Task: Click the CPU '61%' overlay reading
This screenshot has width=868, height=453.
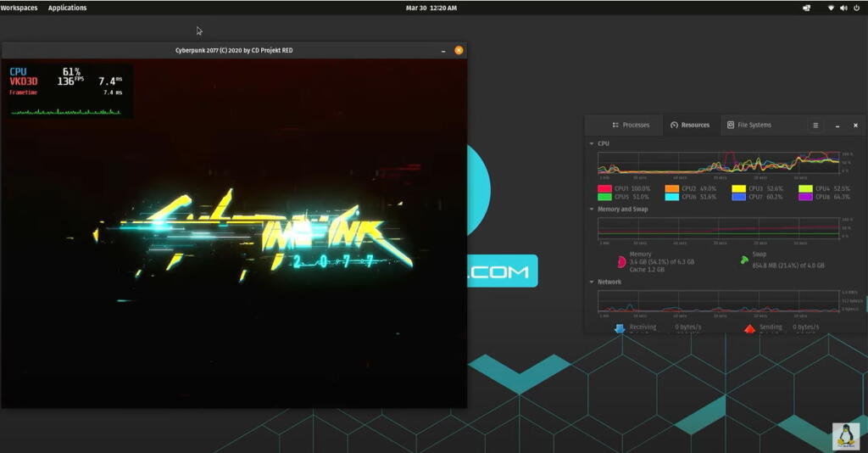Action: coord(71,72)
